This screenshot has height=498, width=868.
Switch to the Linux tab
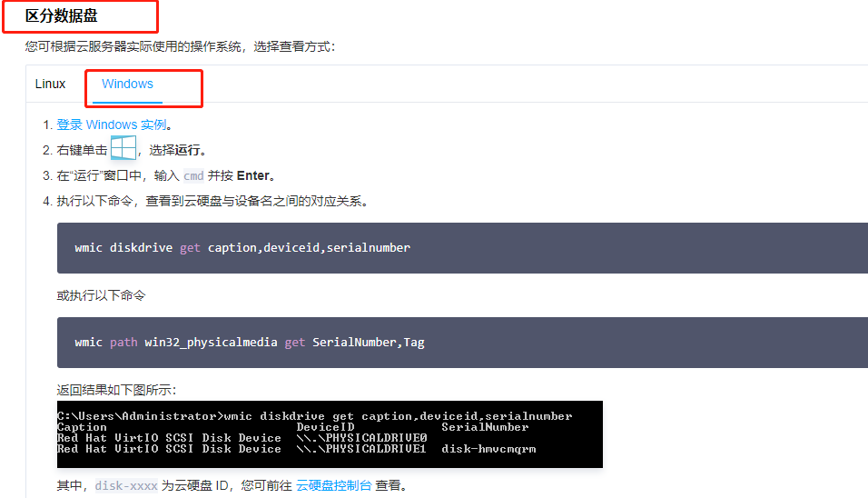tap(51, 85)
